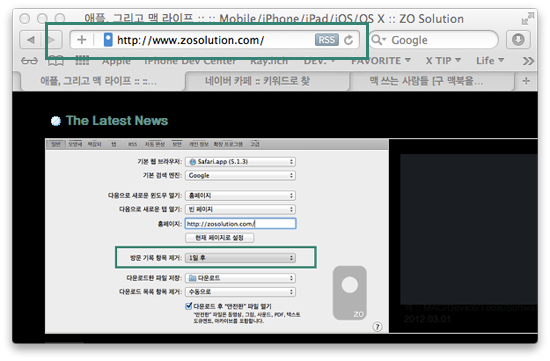The height and width of the screenshot is (361, 550).
Task: Expand the Life bookmarks folder
Action: click(490, 61)
